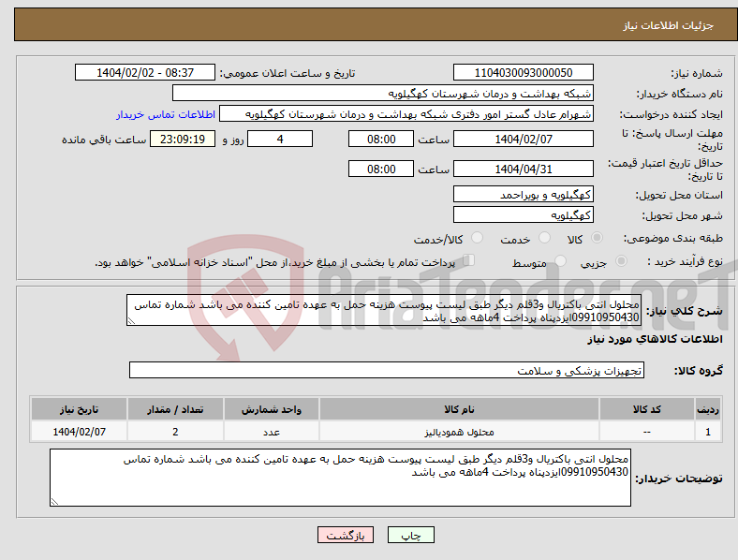
Task: Click the response deadline time 08:00 field
Action: click(x=381, y=139)
